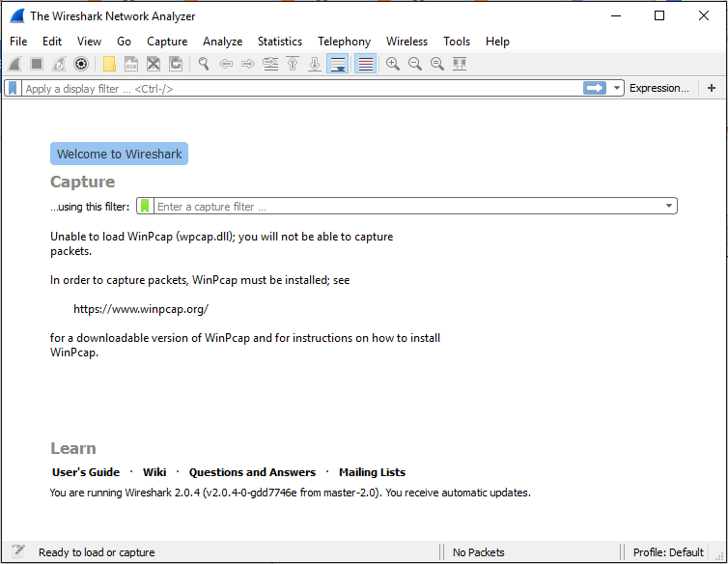728x564 pixels.
Task: Expand the capture filter dropdown arrow
Action: tap(669, 206)
